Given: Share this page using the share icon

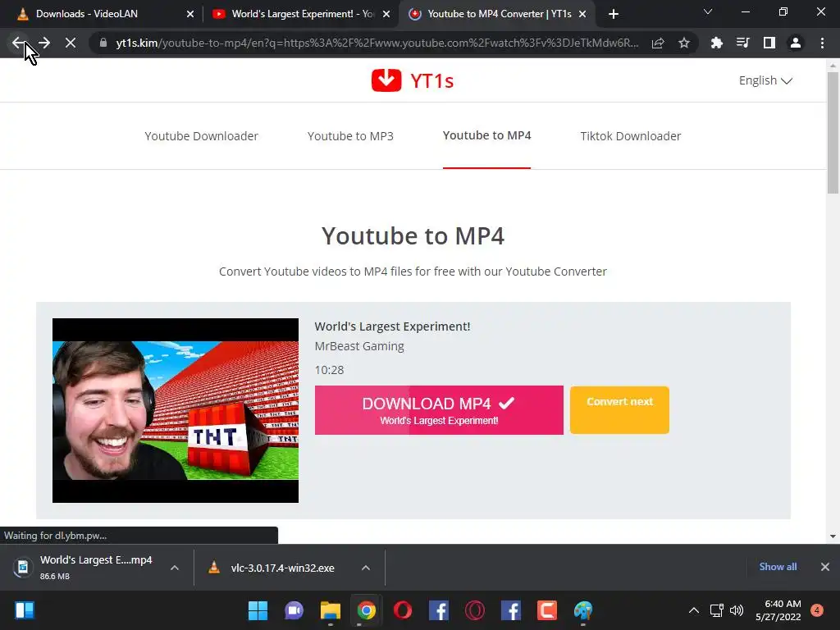Looking at the screenshot, I should [x=658, y=43].
